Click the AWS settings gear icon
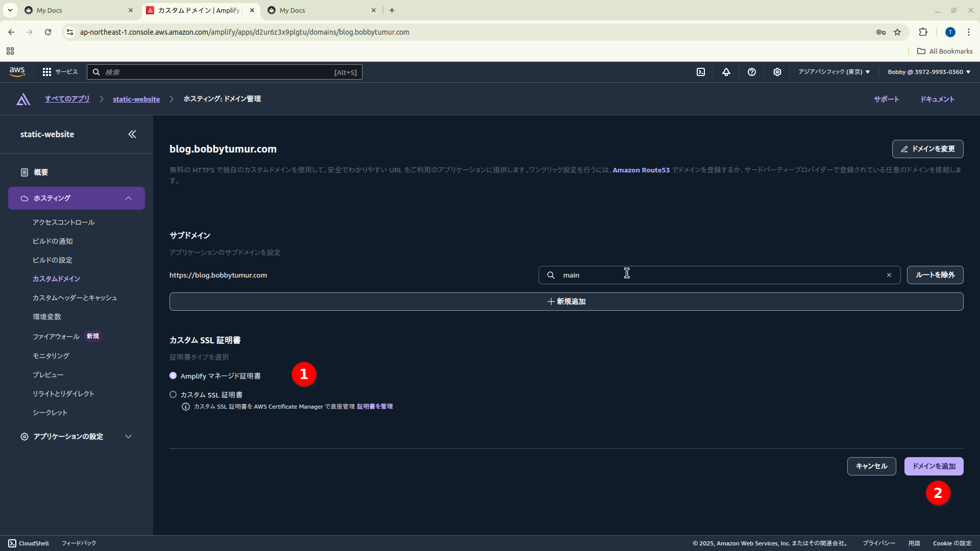Image resolution: width=980 pixels, height=551 pixels. 777,72
